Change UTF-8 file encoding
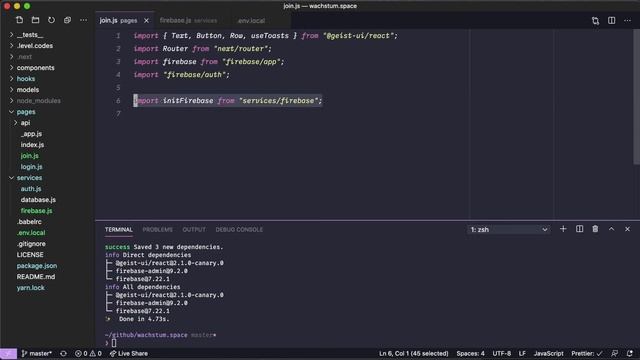Image resolution: width=640 pixels, height=360 pixels. click(x=502, y=353)
